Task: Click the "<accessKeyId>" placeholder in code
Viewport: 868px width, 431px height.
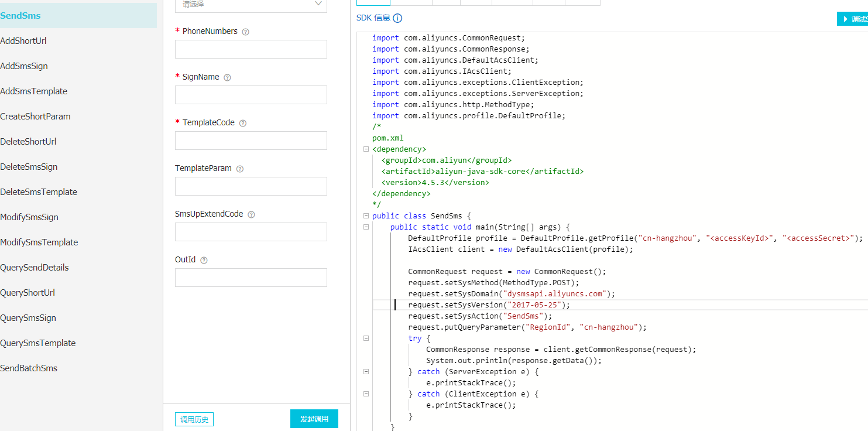Action: 739,238
